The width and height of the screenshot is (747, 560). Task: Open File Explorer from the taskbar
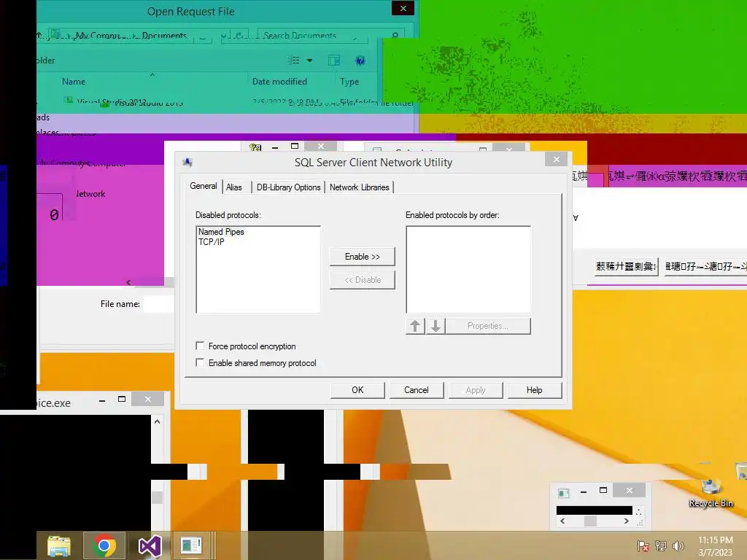[x=58, y=545]
